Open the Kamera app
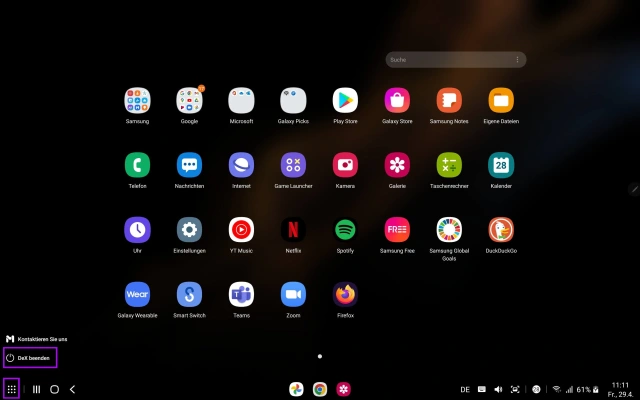The image size is (640, 400). click(x=345, y=165)
